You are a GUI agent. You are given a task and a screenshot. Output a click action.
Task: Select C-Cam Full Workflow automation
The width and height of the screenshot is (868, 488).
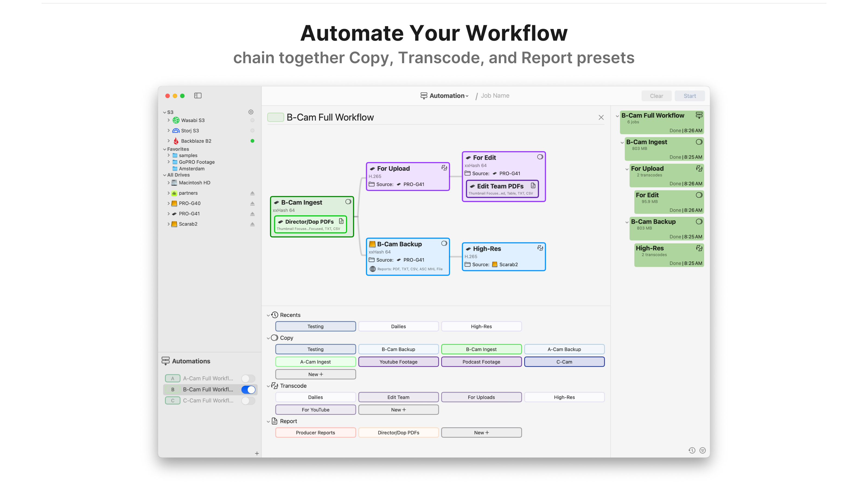click(208, 401)
